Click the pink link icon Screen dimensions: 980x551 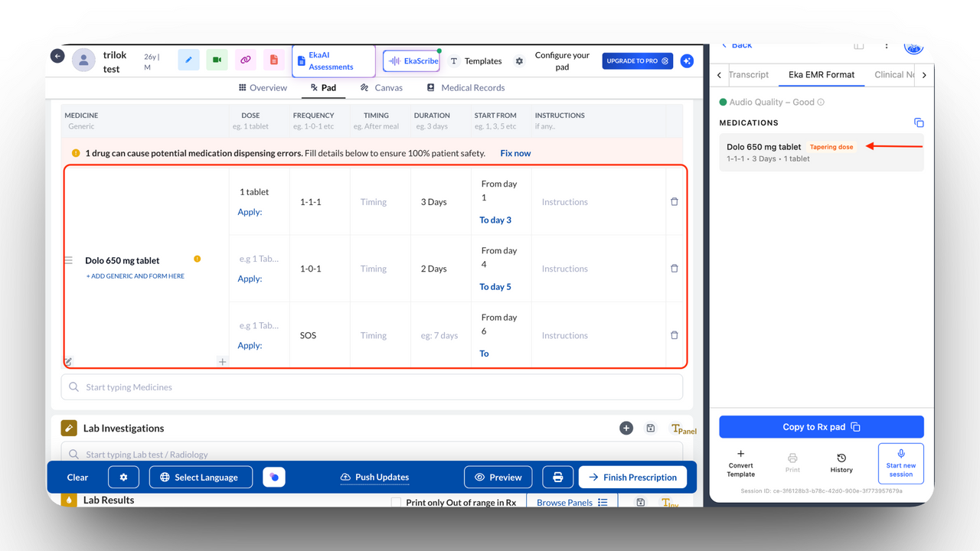(x=245, y=60)
